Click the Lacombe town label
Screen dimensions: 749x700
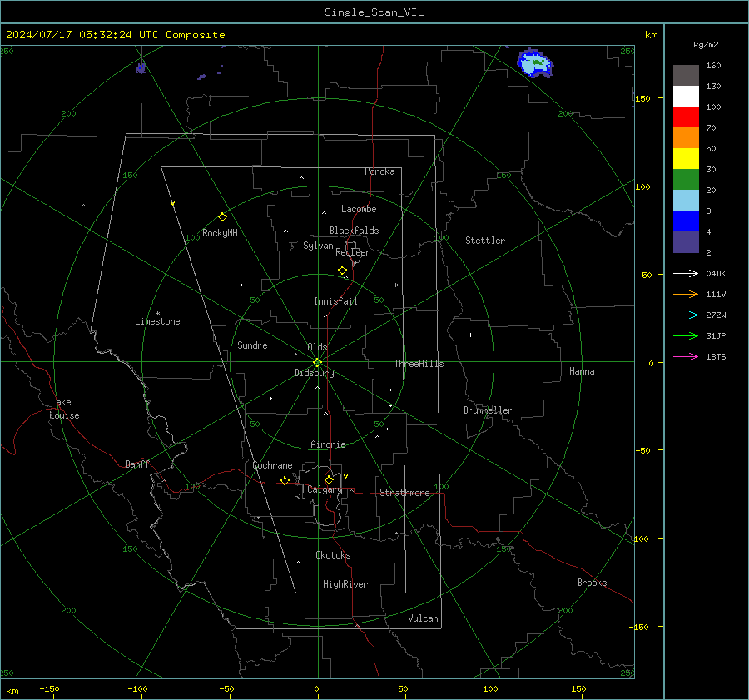(x=359, y=209)
